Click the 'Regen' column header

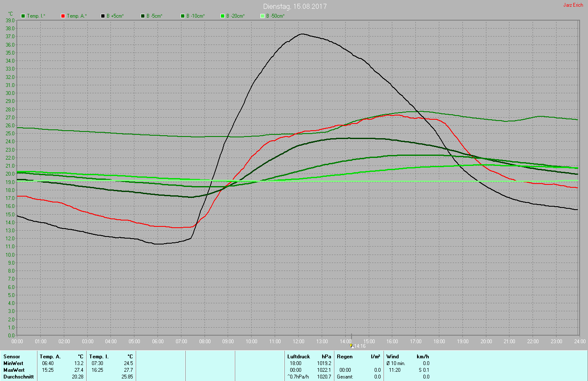click(x=345, y=357)
